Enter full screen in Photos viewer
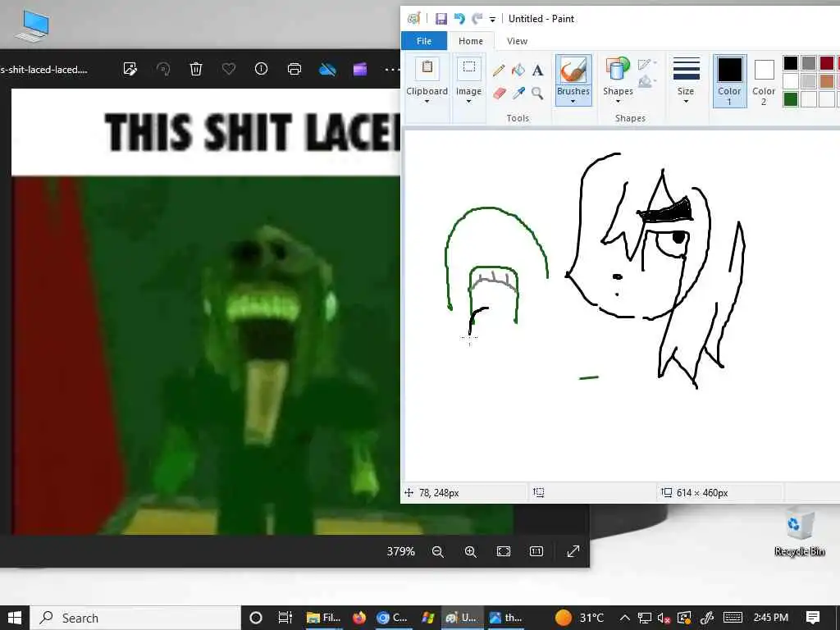Image resolution: width=840 pixels, height=630 pixels. coord(573,551)
